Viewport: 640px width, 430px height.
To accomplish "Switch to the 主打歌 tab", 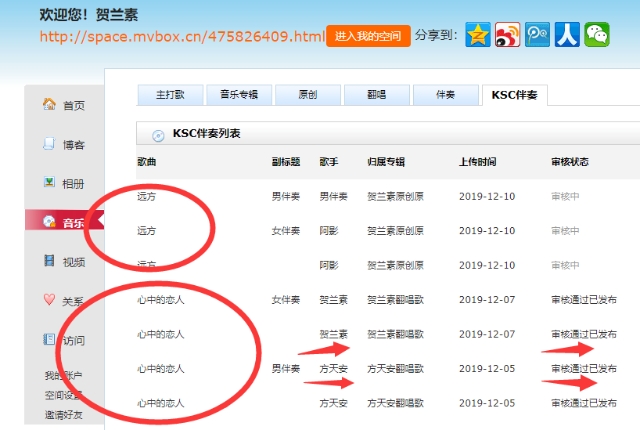I will click(x=170, y=95).
